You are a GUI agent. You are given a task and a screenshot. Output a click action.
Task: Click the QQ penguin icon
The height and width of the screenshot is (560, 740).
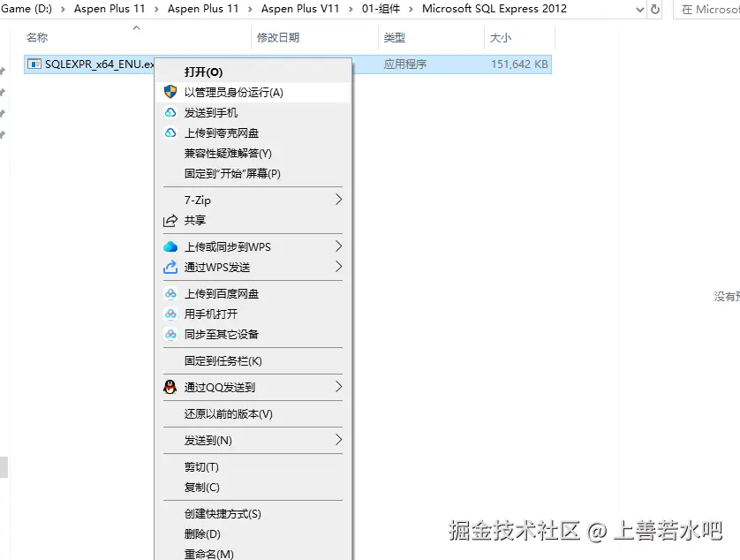click(170, 387)
